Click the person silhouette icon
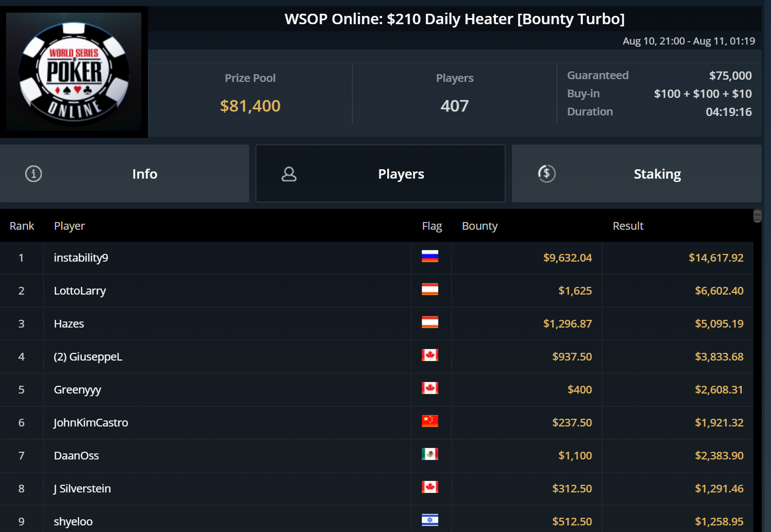Viewport: 771px width, 532px height. 289,174
